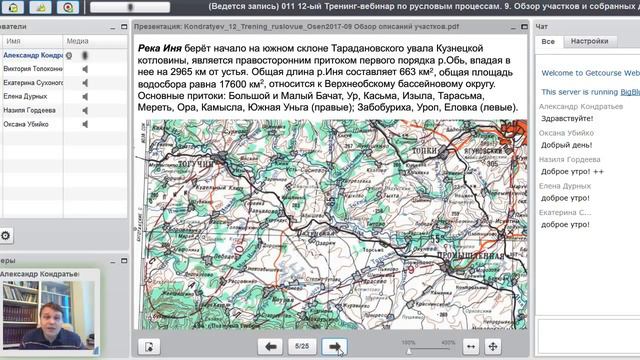640x360 pixels.
Task: Maximize the users list panel
Action: (124, 27)
